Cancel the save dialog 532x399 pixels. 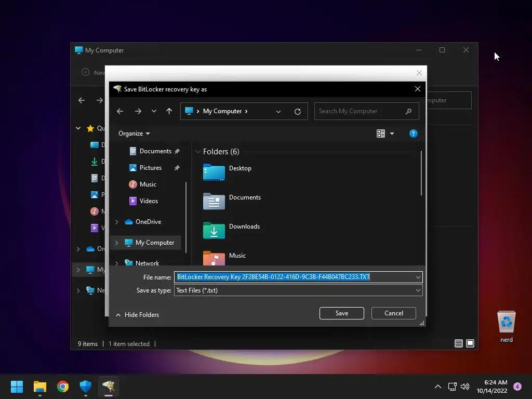[394, 313]
